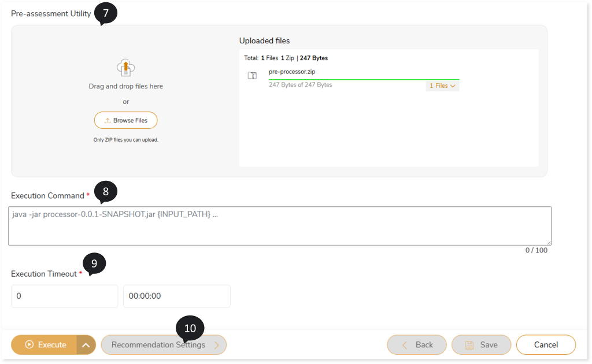
Task: Open Recommendation Settings
Action: point(164,345)
